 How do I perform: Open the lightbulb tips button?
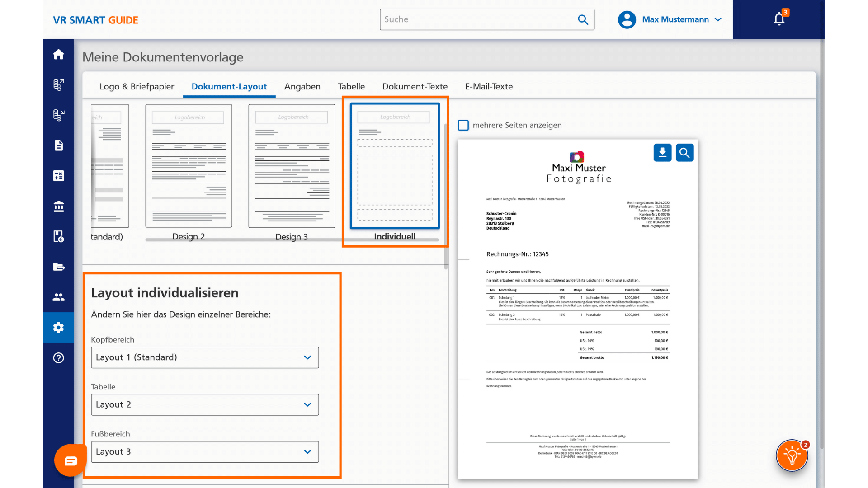tap(792, 455)
